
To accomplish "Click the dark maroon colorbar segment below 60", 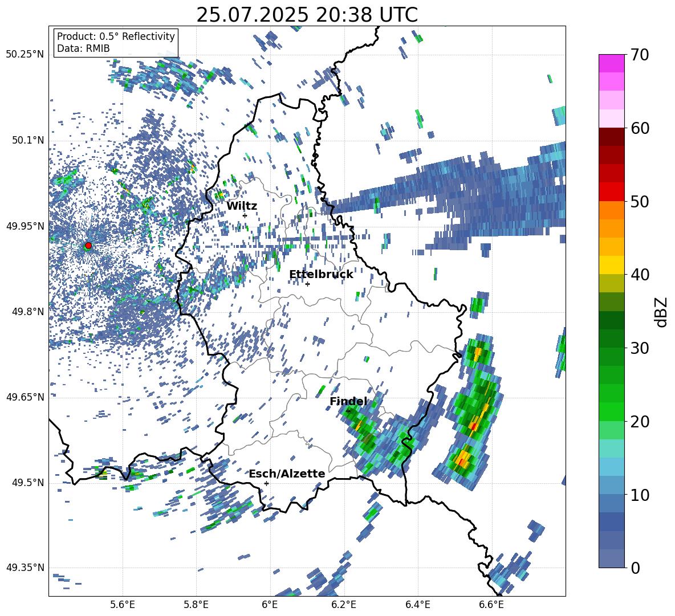I will click(x=611, y=137).
